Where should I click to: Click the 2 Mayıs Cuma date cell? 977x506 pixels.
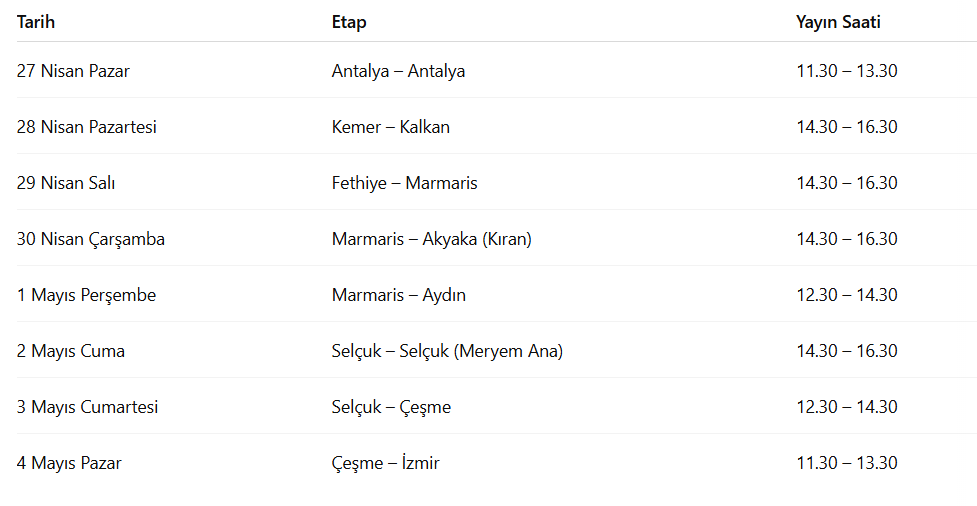(70, 351)
